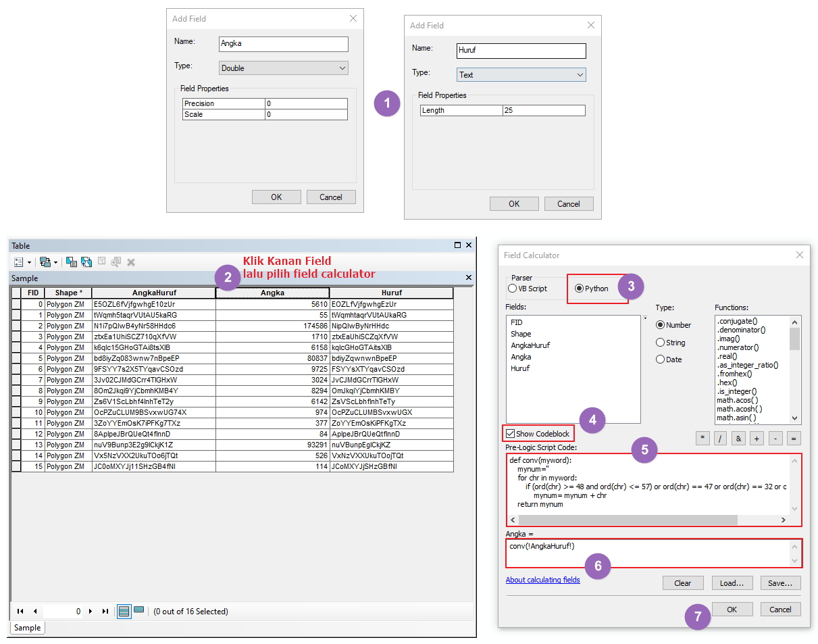Screen dimensions: 818x644
Task: Click OK in Huruf Add Field dialog
Action: click(514, 203)
